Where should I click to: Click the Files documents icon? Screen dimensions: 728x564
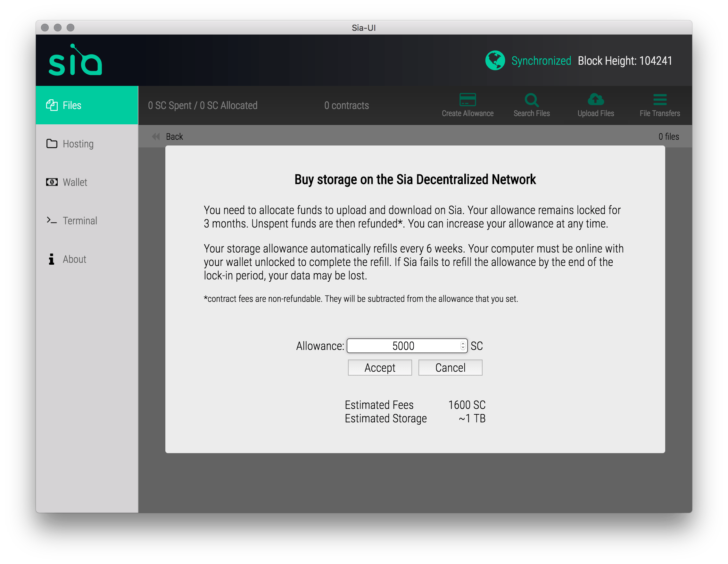pyautogui.click(x=52, y=105)
